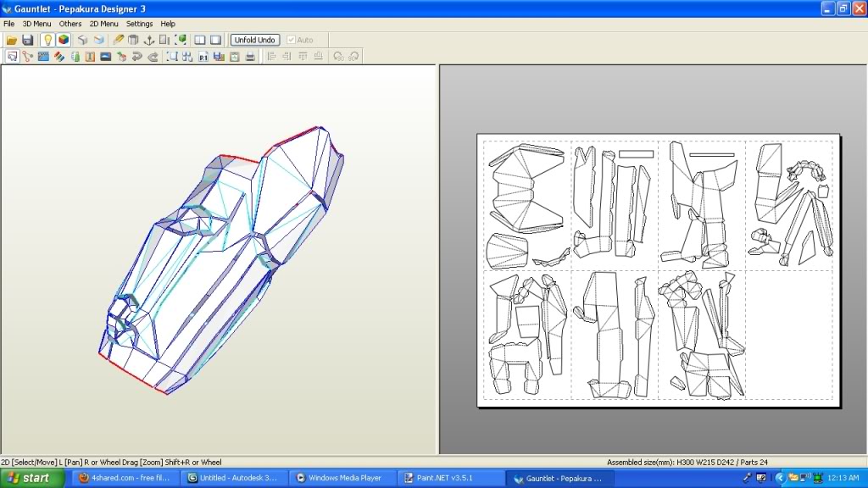868x488 pixels.
Task: Click the save pattern layout icon
Action: pyautogui.click(x=219, y=57)
